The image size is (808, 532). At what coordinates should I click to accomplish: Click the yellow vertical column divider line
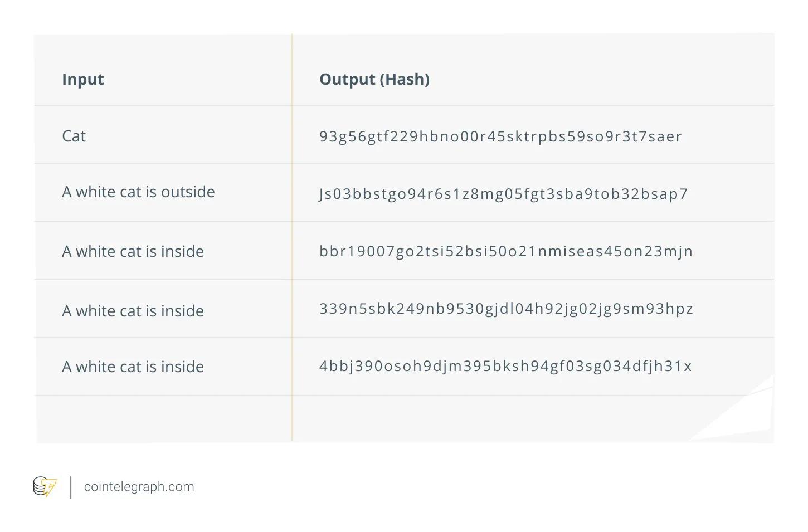(292, 237)
